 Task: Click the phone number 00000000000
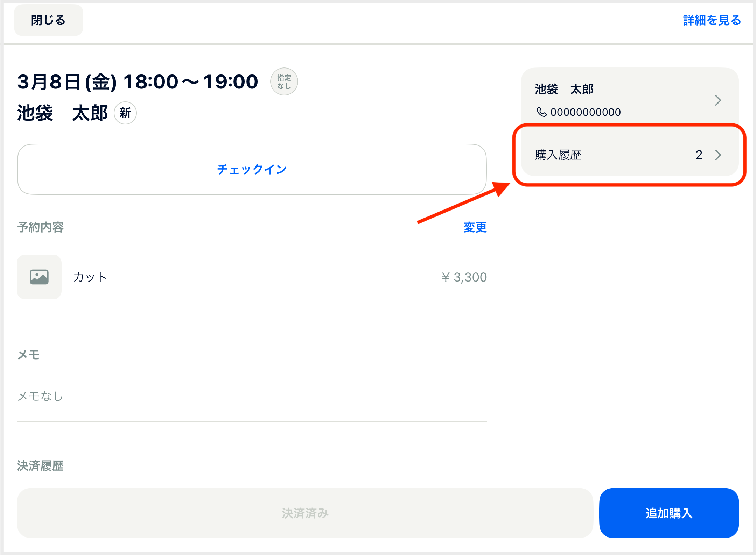[x=586, y=112]
